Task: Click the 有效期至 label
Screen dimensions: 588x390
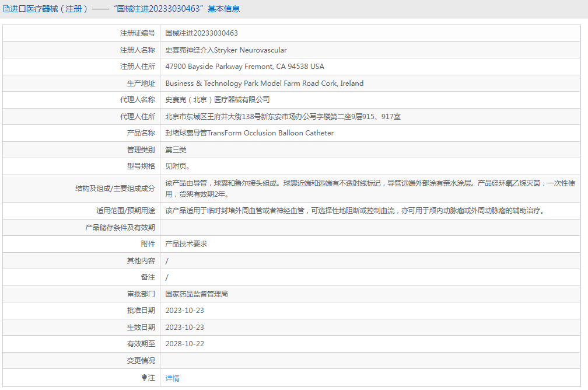Action: click(x=141, y=343)
